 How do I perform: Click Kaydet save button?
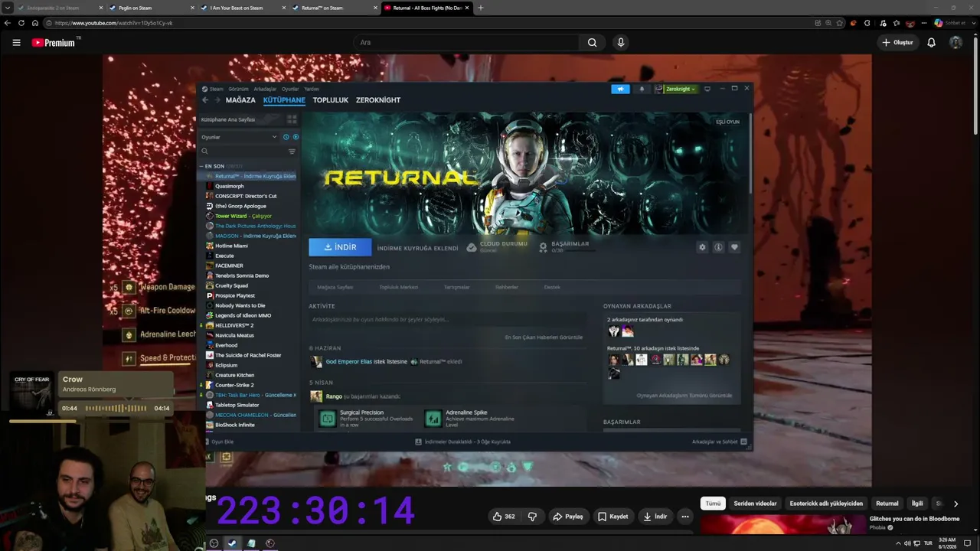point(612,517)
